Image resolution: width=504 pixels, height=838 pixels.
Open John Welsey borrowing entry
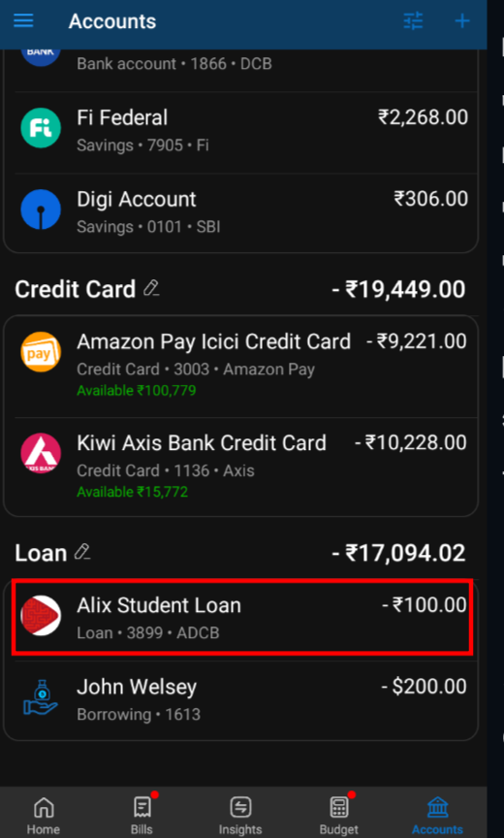point(241,699)
